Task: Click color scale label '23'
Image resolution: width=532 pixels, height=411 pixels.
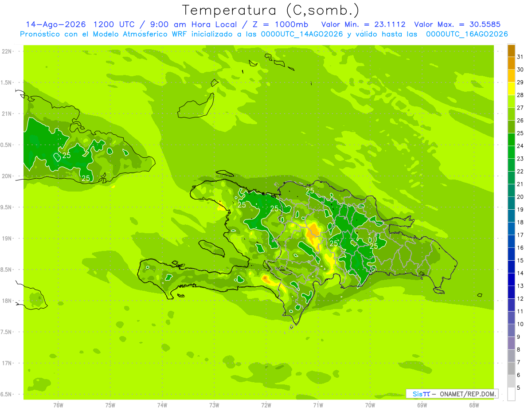Action: point(520,158)
